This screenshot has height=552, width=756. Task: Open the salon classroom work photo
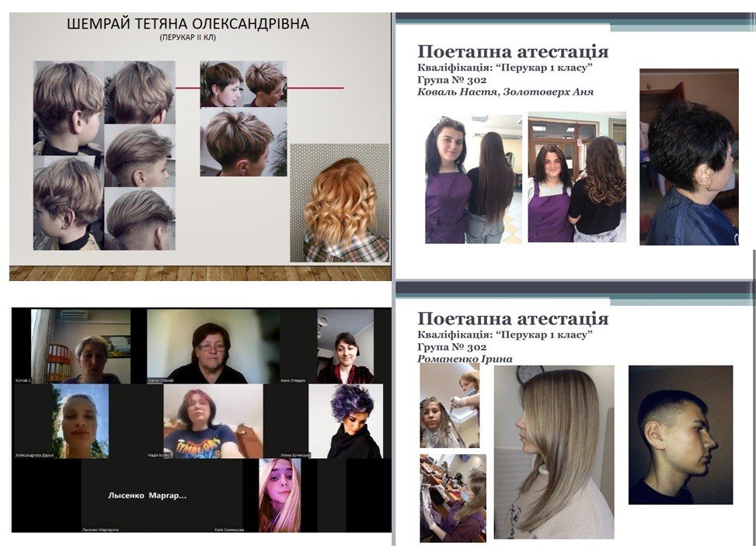[453, 498]
